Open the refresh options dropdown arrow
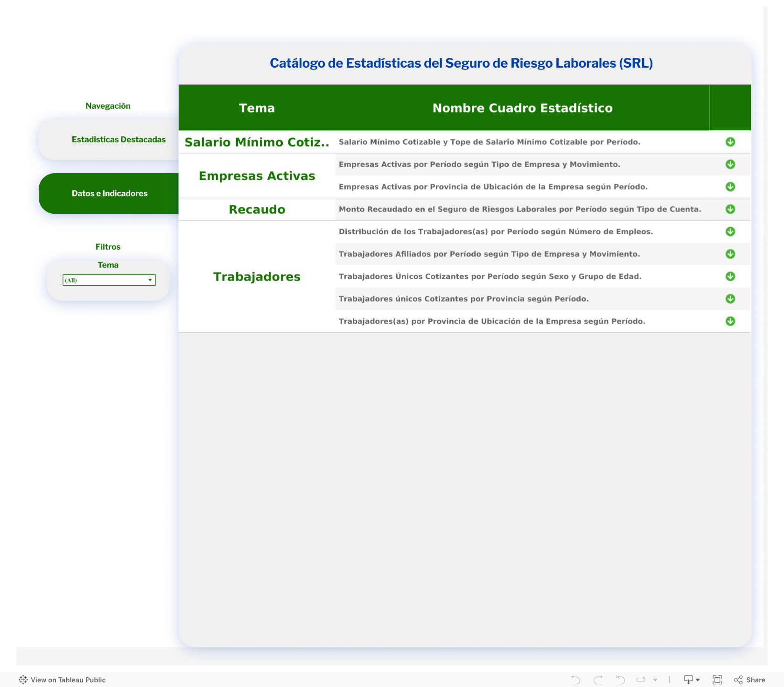Viewport: 784px width, 687px height. [655, 680]
